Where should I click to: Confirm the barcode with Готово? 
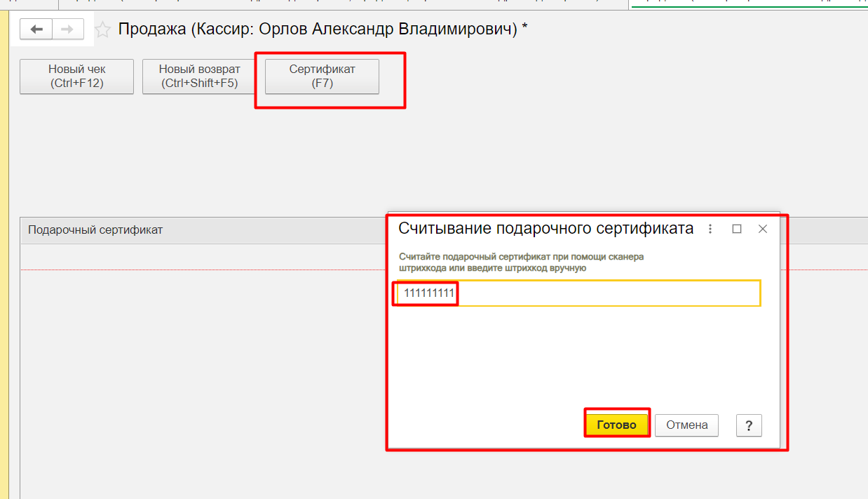pos(616,425)
